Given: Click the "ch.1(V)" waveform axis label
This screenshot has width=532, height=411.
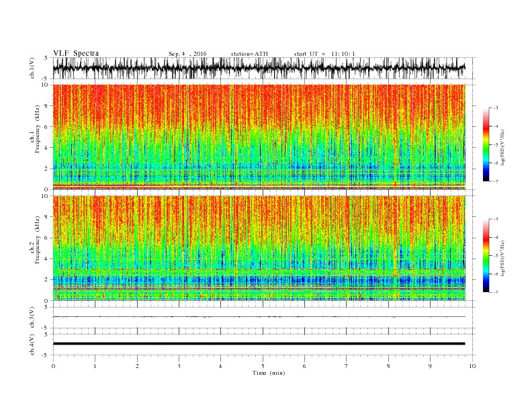Looking at the screenshot, I should (x=32, y=68).
